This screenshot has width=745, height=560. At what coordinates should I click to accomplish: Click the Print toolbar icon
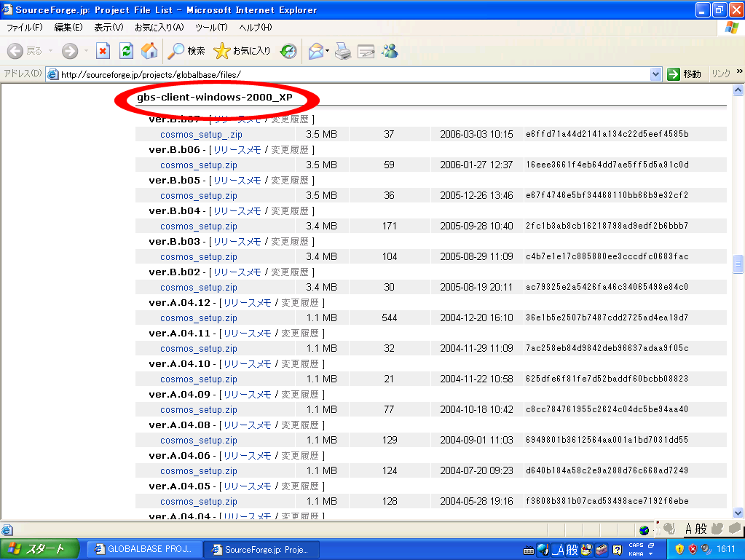tap(343, 51)
